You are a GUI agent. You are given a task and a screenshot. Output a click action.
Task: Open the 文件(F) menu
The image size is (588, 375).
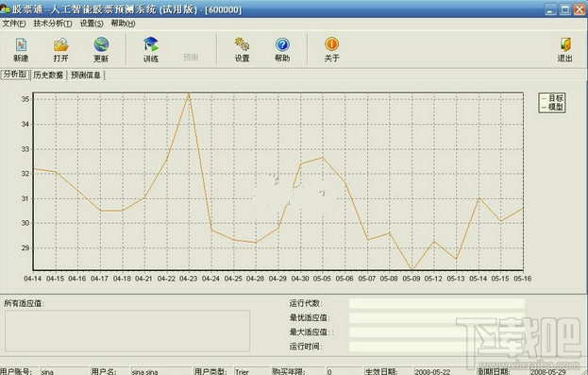point(14,24)
